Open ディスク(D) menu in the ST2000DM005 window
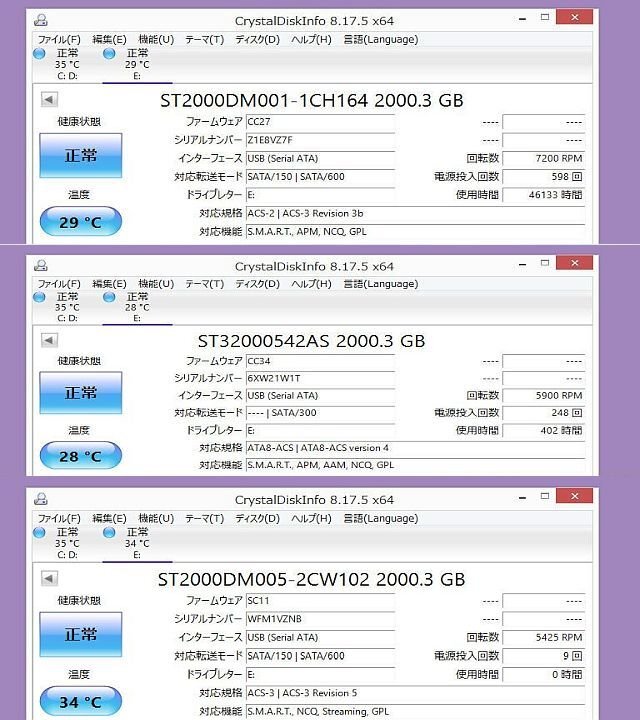Screen dimensions: 640x720 (257, 518)
